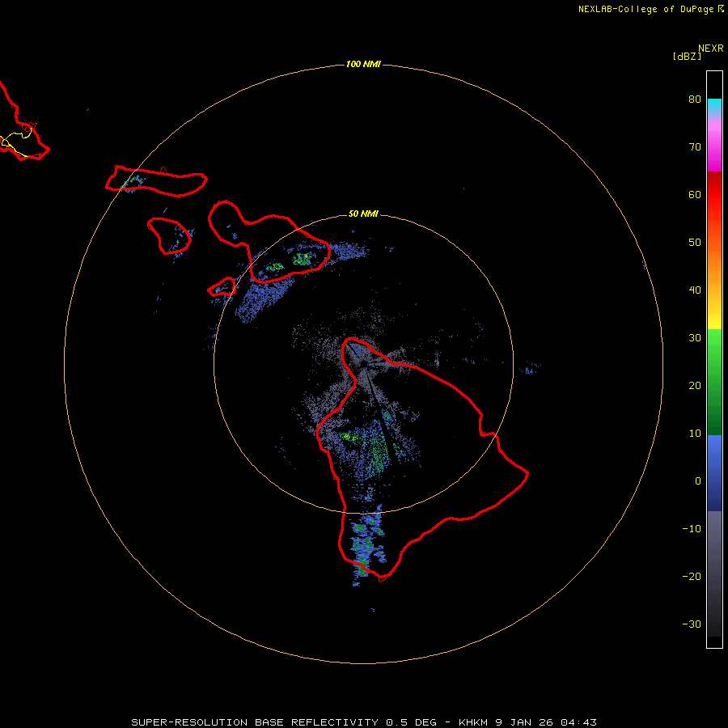The image size is (728, 728).
Task: Click the 100 NMI range ring label
Action: point(363,64)
